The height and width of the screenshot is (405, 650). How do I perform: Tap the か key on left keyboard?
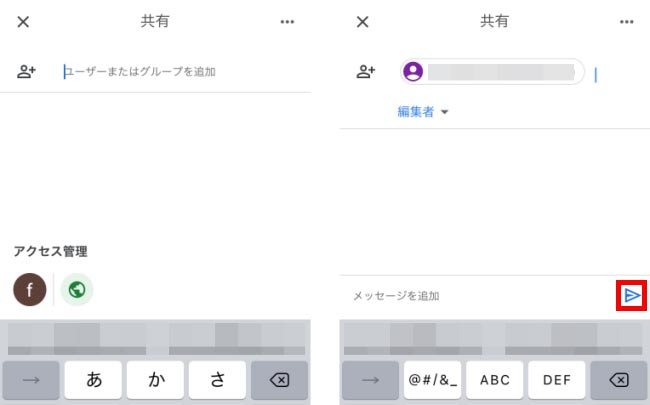pyautogui.click(x=155, y=380)
